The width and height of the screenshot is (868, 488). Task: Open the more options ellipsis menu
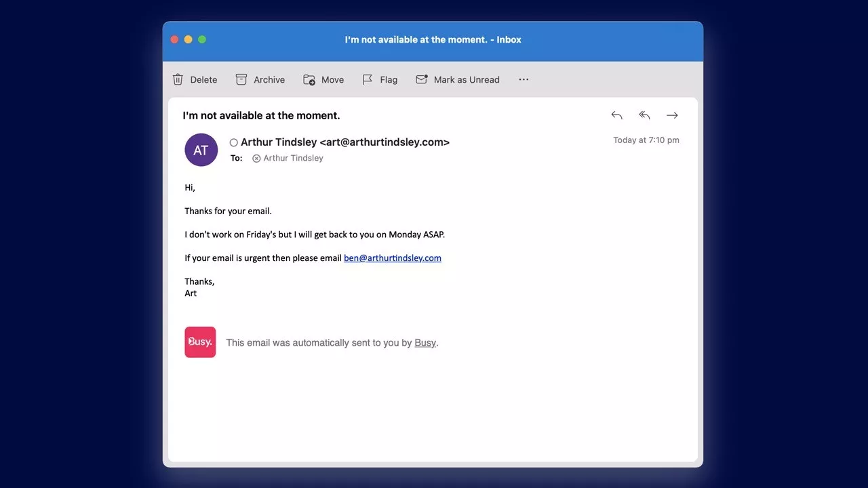point(524,79)
